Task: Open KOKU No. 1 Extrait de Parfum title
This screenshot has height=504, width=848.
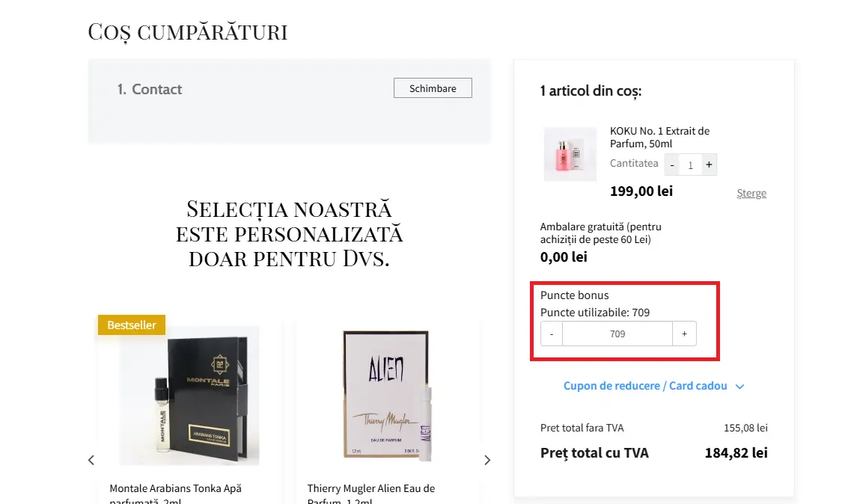Action: pos(660,137)
